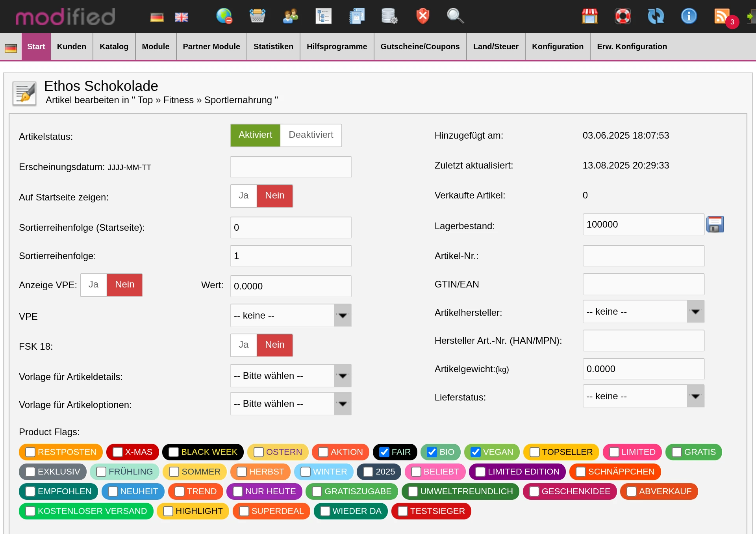
Task: Click the save disk icon beside Lagerbestand
Action: coord(715,224)
